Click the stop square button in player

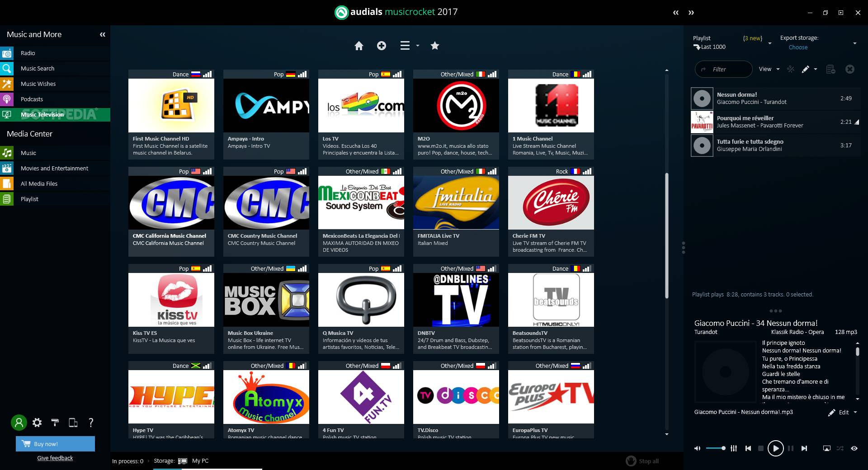761,448
